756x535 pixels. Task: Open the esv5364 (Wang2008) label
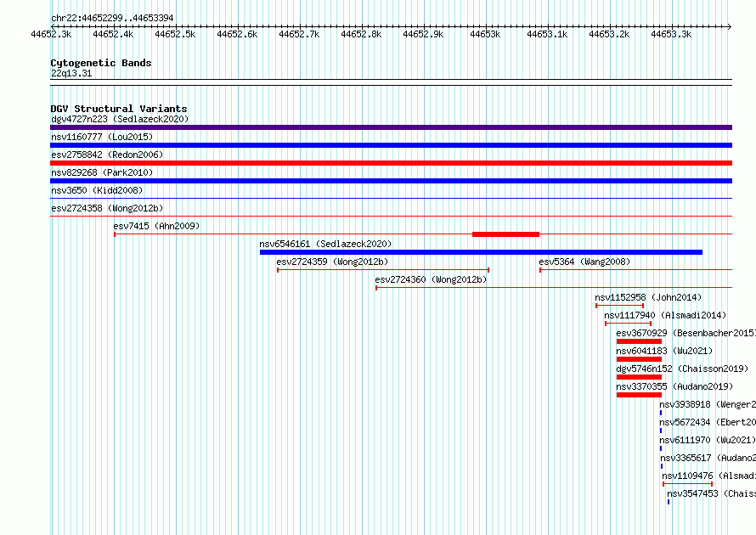coord(584,262)
